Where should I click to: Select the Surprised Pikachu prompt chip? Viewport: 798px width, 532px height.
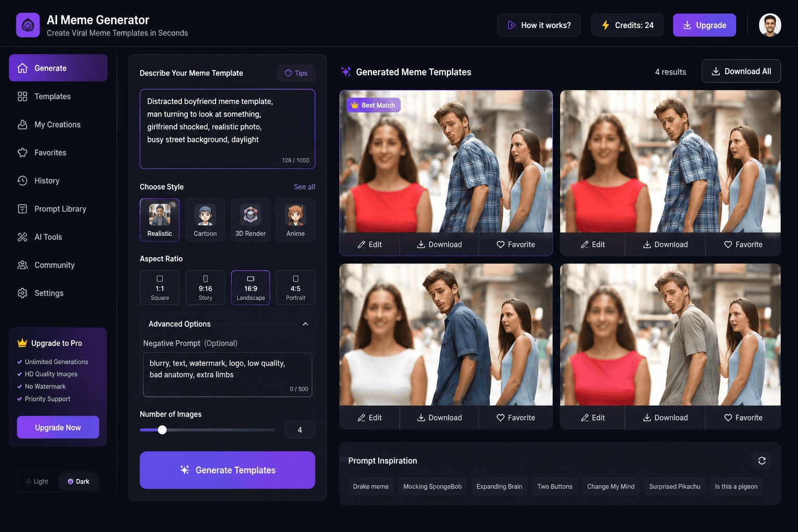tap(675, 487)
